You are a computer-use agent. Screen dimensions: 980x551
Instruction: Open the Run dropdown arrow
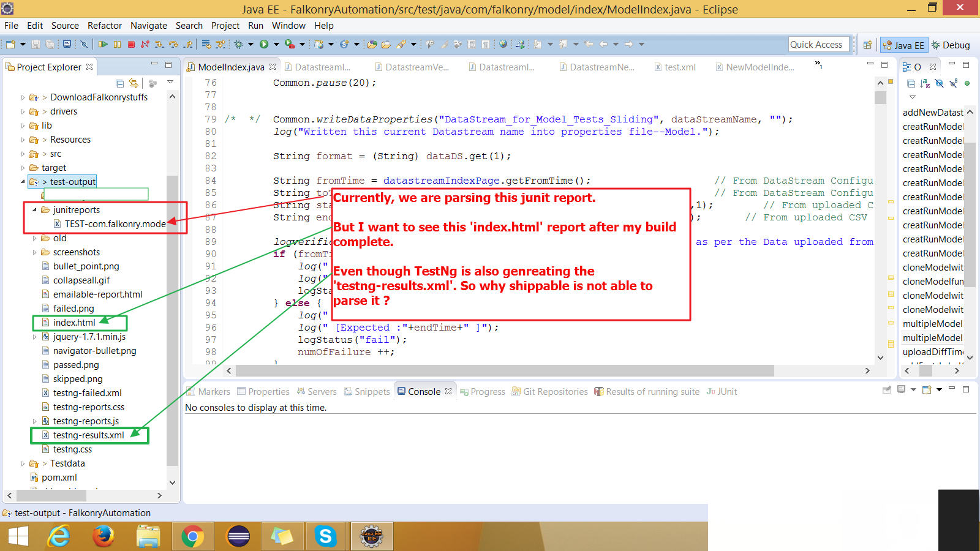[x=276, y=44]
